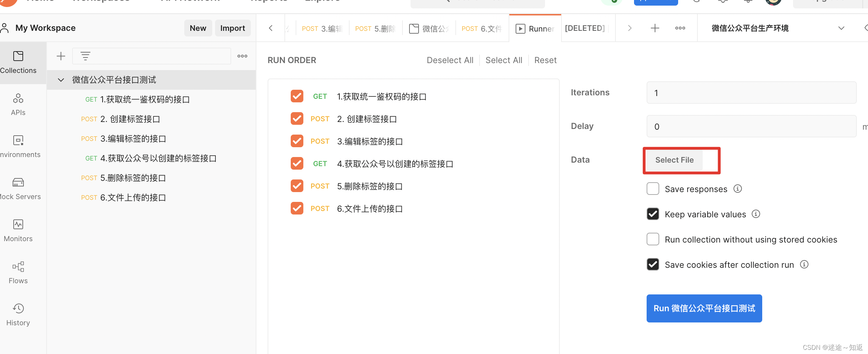Screen dimensions: 868x354
Task: Switch to the POST 6.文件 tab
Action: click(482, 28)
